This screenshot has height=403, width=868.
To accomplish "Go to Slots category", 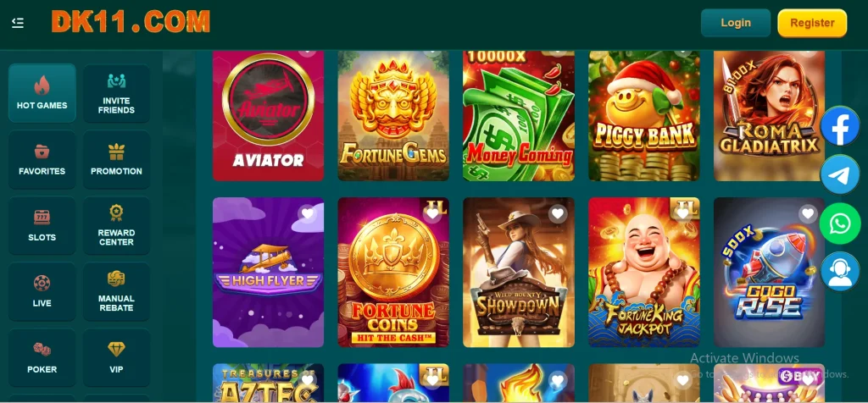I will coord(42,225).
